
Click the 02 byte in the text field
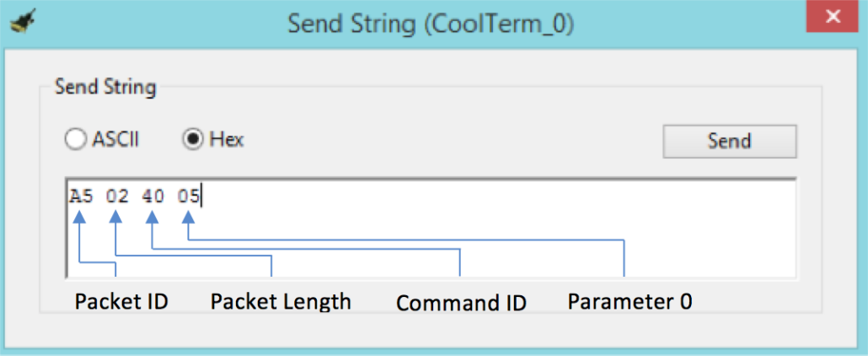(117, 197)
